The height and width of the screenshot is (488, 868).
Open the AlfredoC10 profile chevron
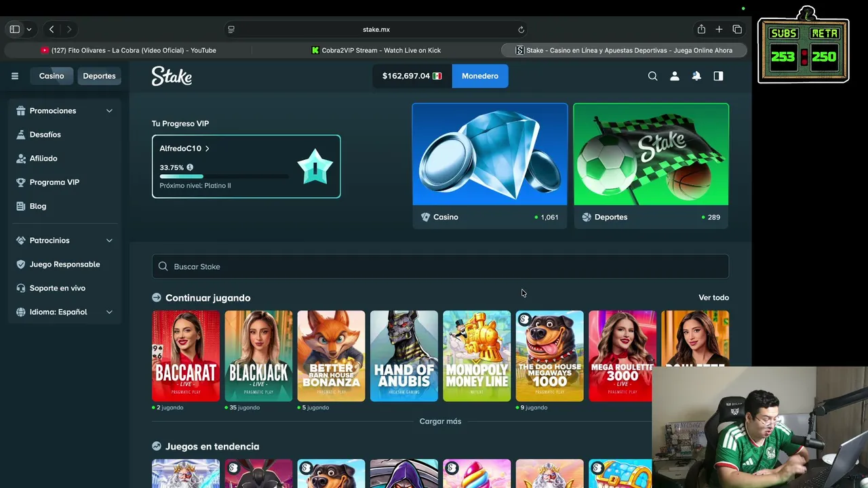[207, 148]
